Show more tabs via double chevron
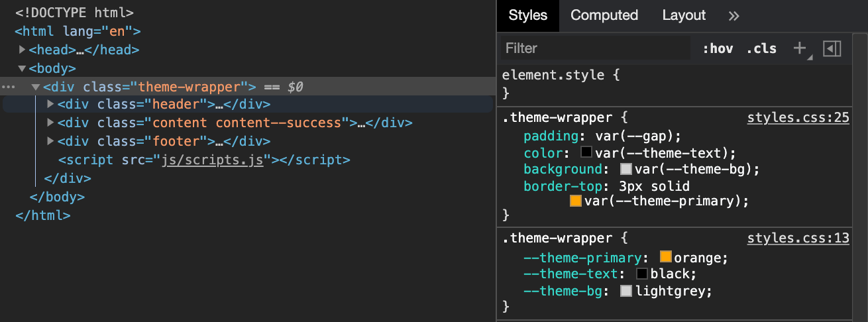The width and height of the screenshot is (868, 322). pyautogui.click(x=733, y=16)
